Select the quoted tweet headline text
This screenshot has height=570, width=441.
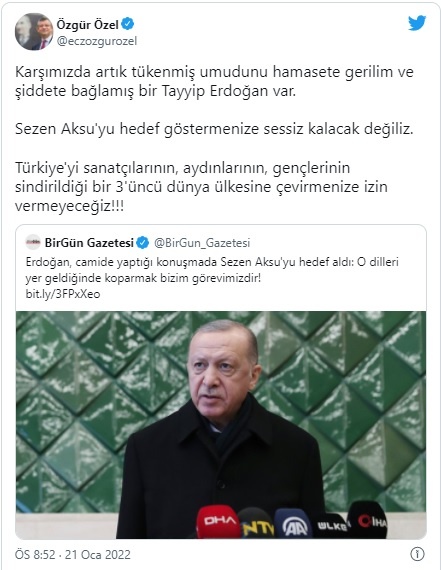click(x=212, y=270)
